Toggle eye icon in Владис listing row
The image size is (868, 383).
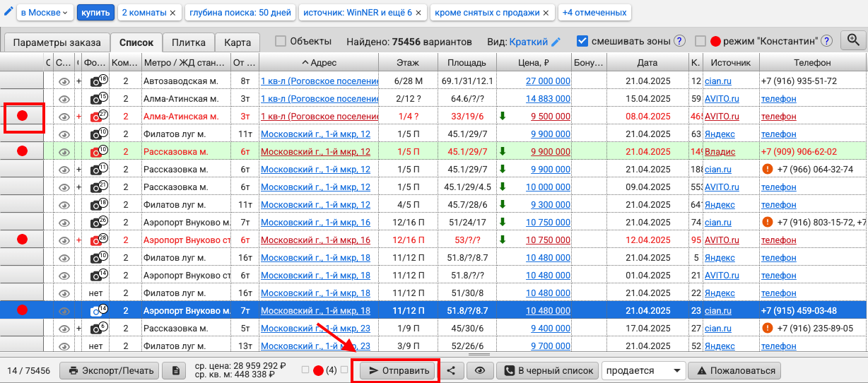[64, 152]
